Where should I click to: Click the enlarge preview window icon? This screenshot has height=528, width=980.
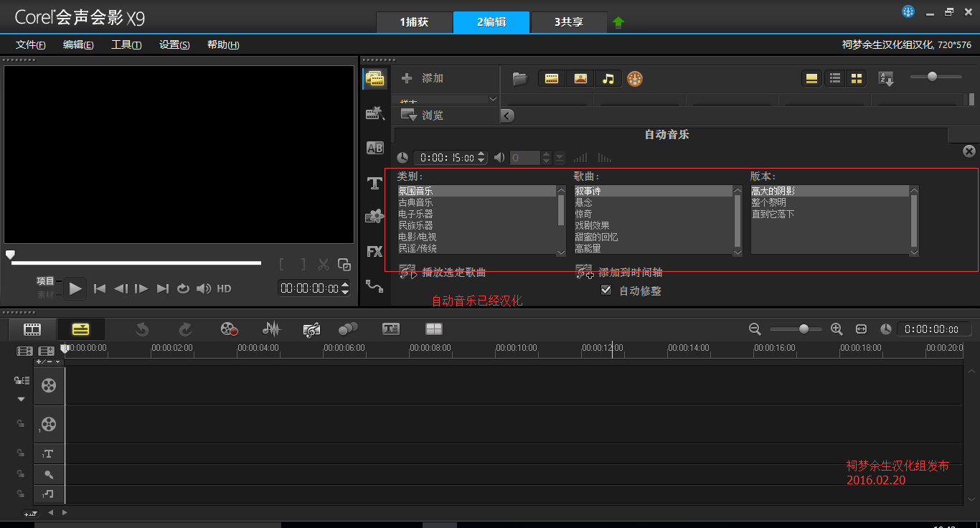pyautogui.click(x=344, y=265)
